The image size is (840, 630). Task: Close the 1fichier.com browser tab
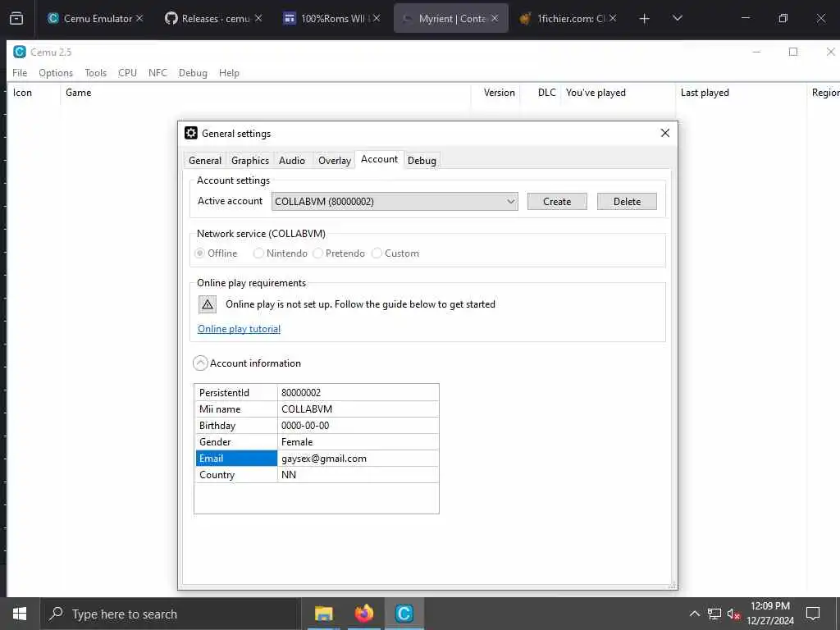coord(612,18)
